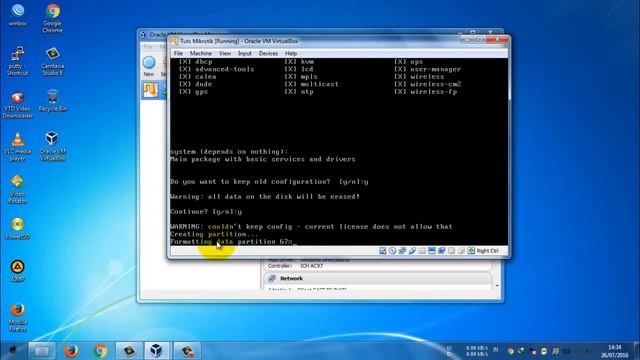Click the [X] gps package line

point(193,92)
